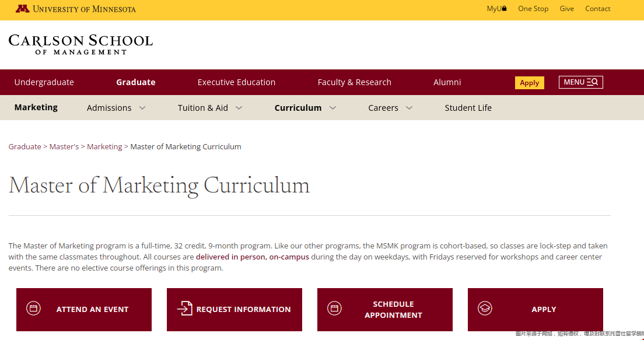This screenshot has height=340, width=644.
Task: Click the Give link
Action: pyautogui.click(x=567, y=9)
